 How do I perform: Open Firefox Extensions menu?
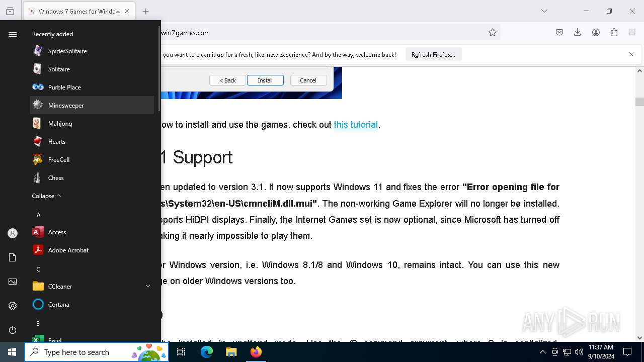614,32
